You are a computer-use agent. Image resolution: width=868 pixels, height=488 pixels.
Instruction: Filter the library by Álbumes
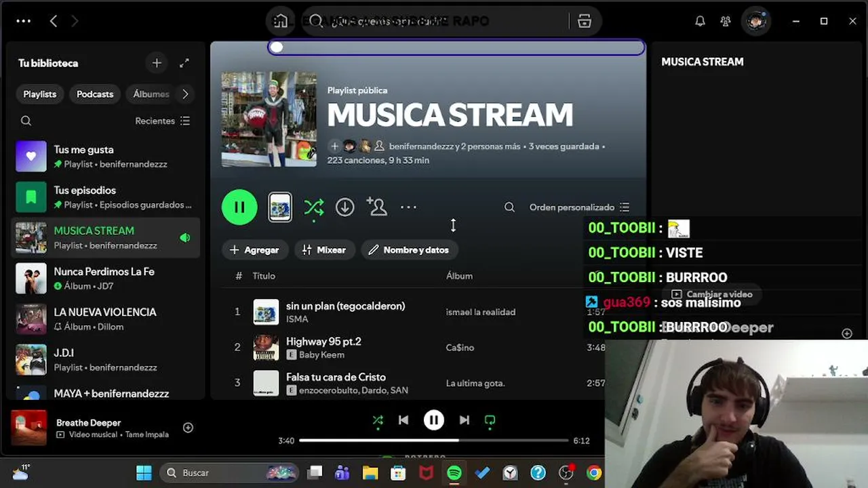click(x=151, y=94)
